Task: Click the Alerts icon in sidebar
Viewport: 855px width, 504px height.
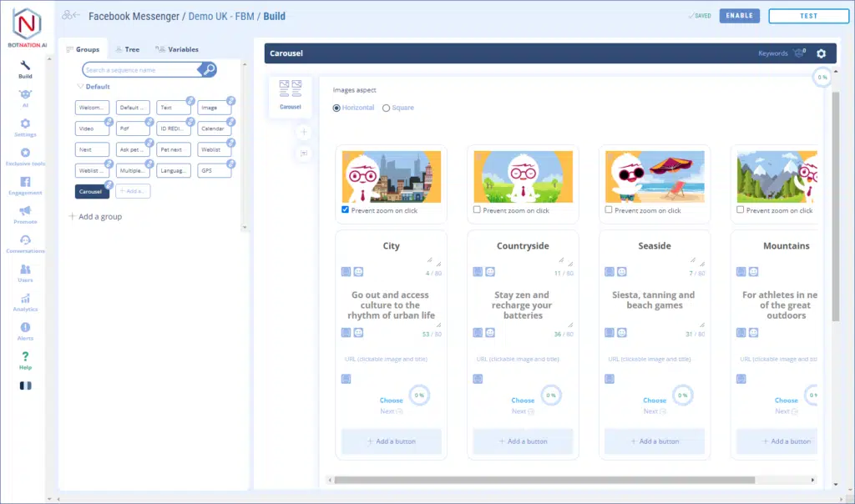Action: click(25, 330)
